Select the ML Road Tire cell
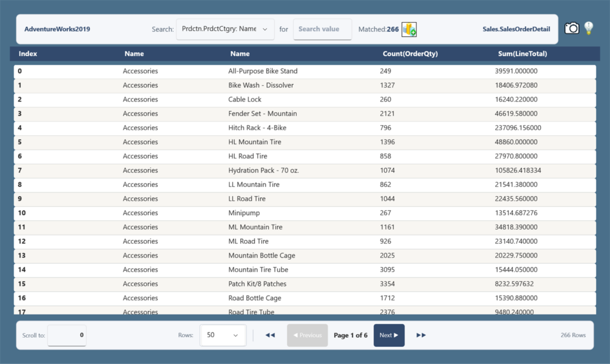610x364 pixels. 248,241
